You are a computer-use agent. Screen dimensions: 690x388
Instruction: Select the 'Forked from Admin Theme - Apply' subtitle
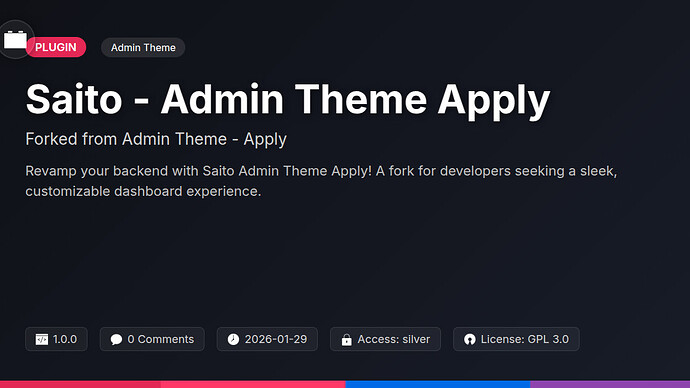[156, 139]
